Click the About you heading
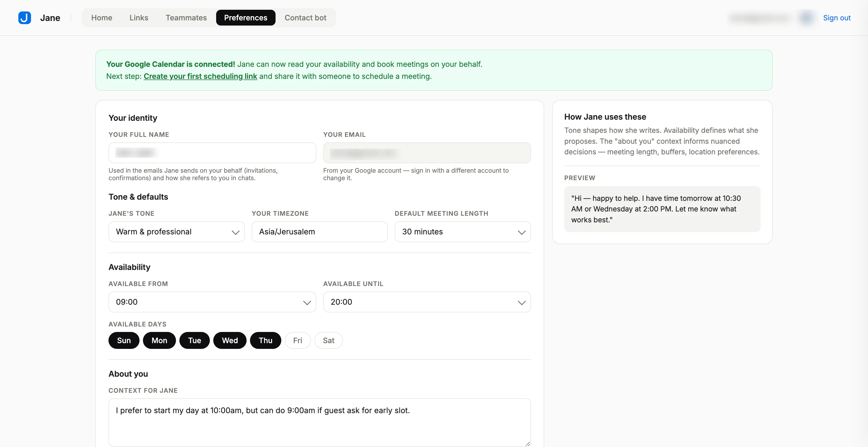 128,374
